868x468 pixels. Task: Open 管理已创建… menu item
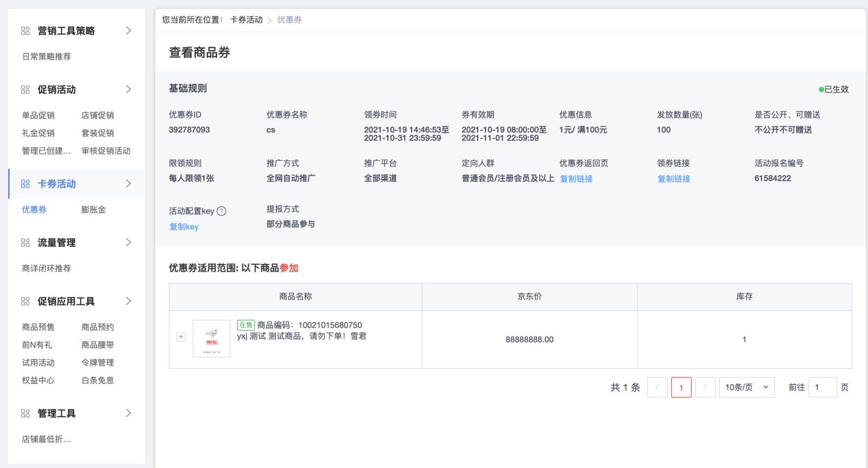click(46, 151)
